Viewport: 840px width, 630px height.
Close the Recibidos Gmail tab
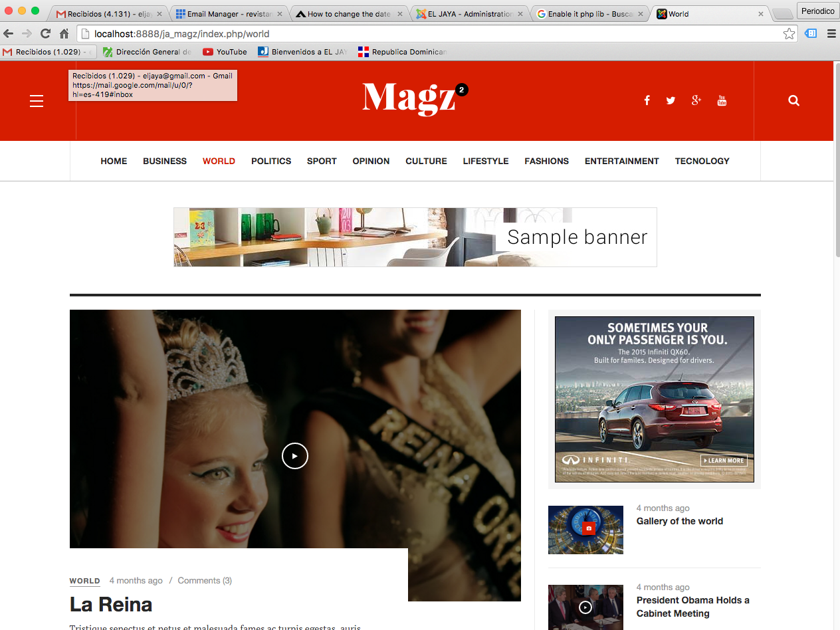click(159, 14)
